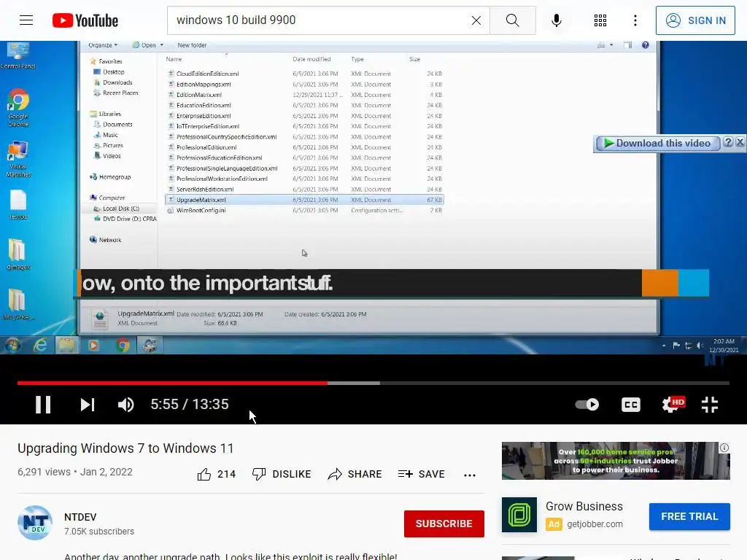Clear the search box with the X
Viewport: 747px width, 560px height.
click(x=476, y=20)
